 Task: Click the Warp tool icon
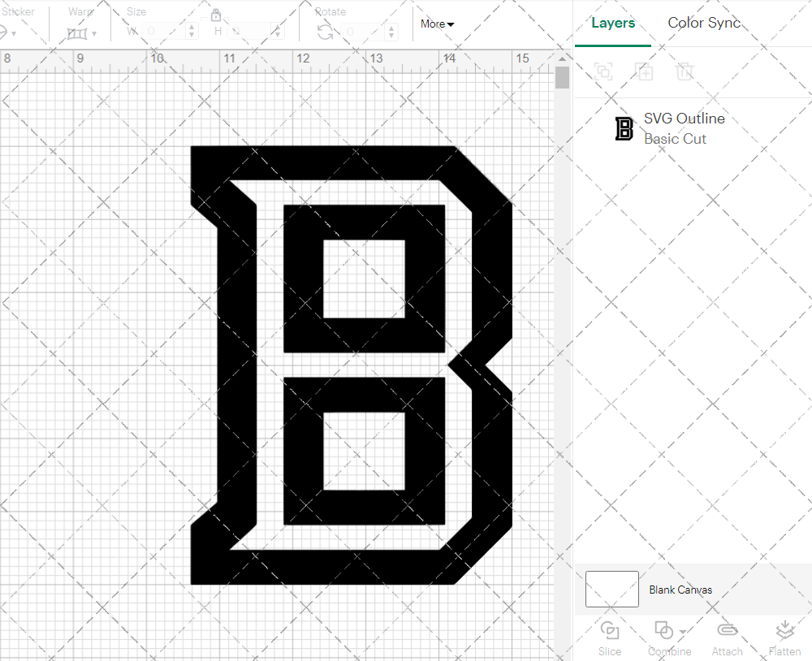click(x=77, y=31)
